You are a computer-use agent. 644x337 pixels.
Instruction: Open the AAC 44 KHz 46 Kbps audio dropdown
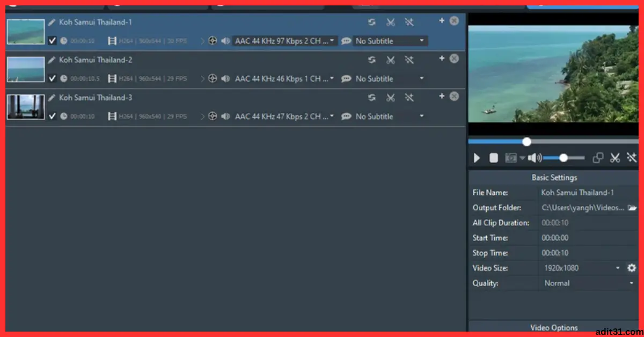(x=285, y=78)
